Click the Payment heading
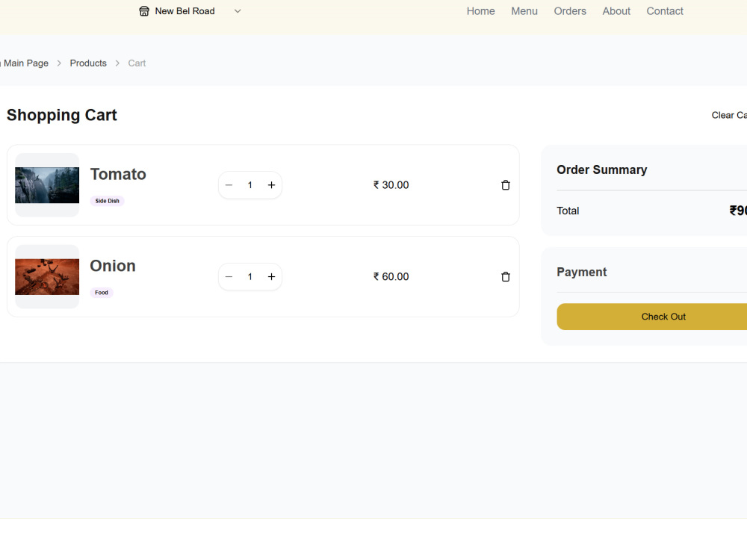The image size is (747, 560). pos(582,272)
